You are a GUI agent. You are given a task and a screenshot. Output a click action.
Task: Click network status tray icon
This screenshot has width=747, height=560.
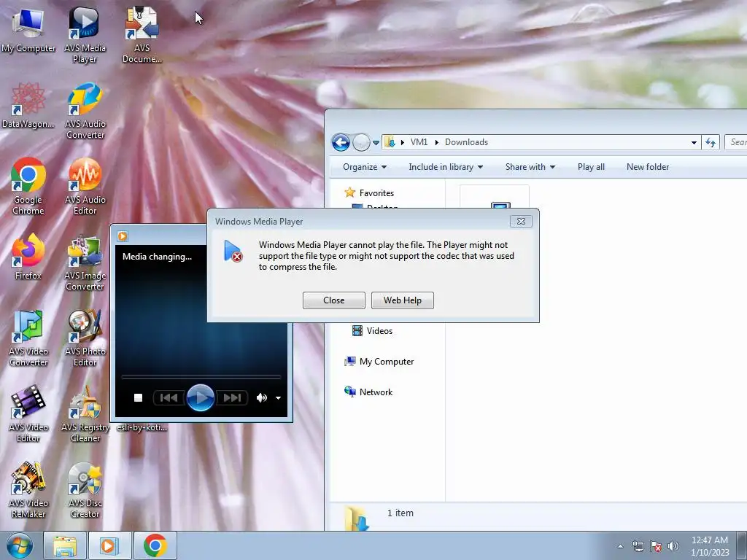click(638, 546)
